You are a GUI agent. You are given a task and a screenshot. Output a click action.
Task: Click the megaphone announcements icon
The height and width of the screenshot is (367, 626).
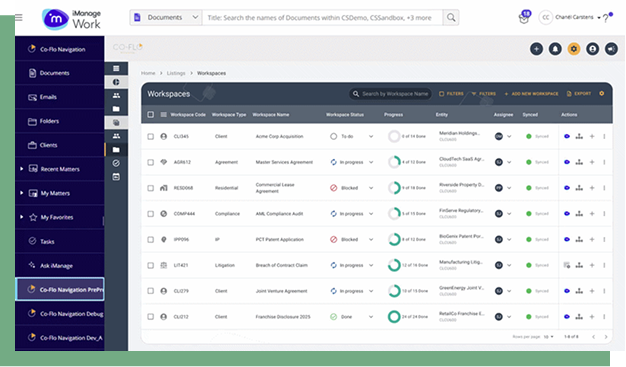click(x=611, y=49)
